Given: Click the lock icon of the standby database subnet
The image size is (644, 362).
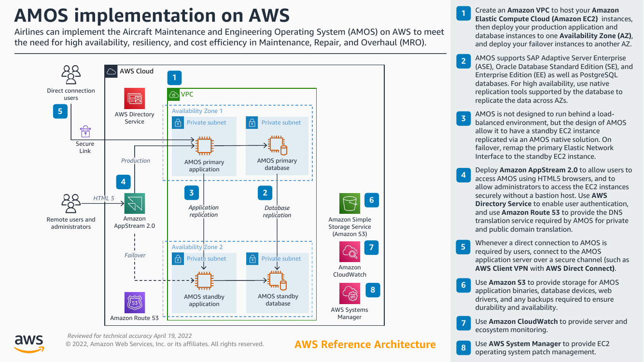Looking at the screenshot, I should pos(252,258).
